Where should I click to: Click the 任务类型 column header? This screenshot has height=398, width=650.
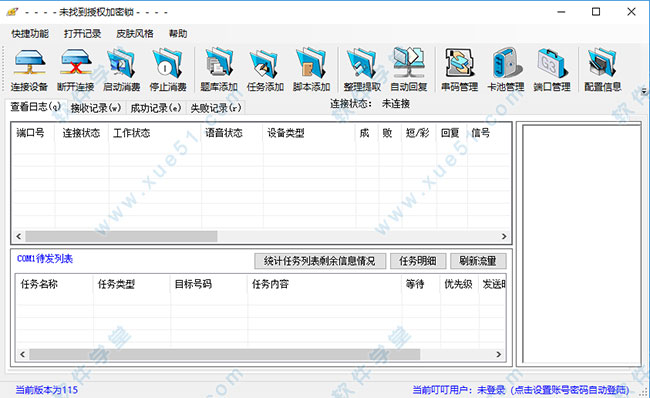pos(132,284)
